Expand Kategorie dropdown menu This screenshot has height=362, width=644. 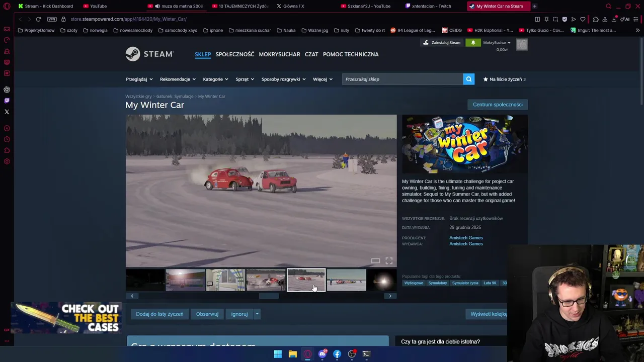[215, 79]
